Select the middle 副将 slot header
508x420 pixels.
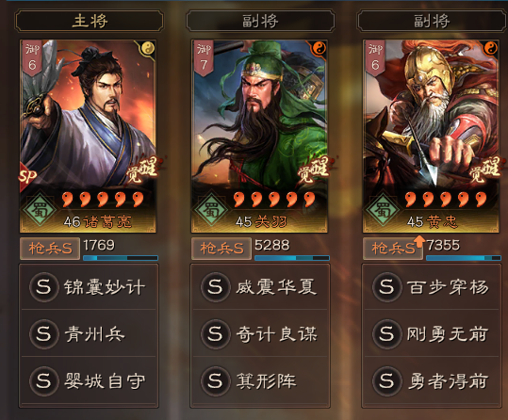[260, 21]
